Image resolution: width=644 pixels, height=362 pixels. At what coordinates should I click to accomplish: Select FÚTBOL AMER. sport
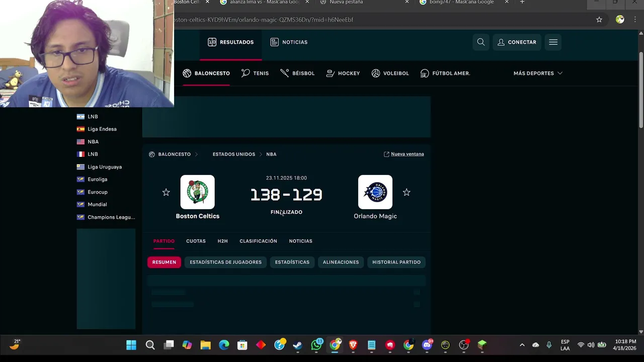pos(445,73)
